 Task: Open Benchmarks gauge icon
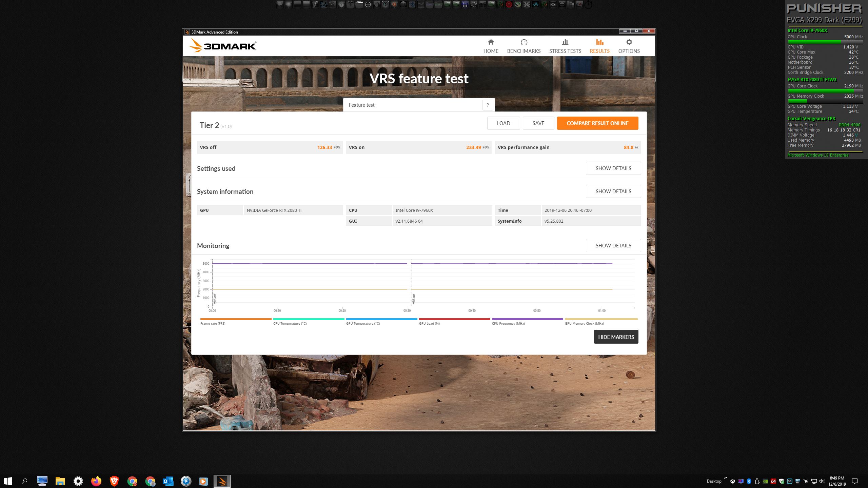[524, 42]
